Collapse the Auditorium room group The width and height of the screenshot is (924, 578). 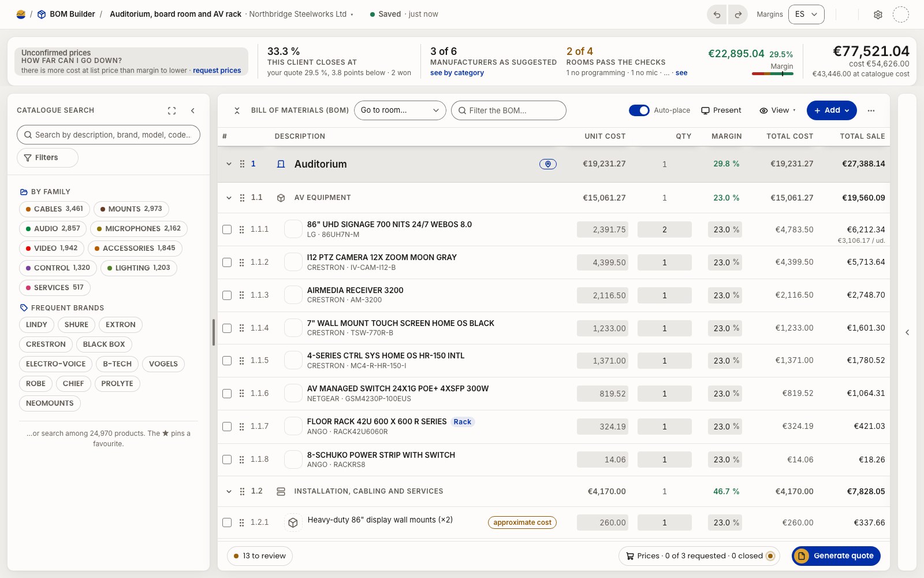coord(229,164)
